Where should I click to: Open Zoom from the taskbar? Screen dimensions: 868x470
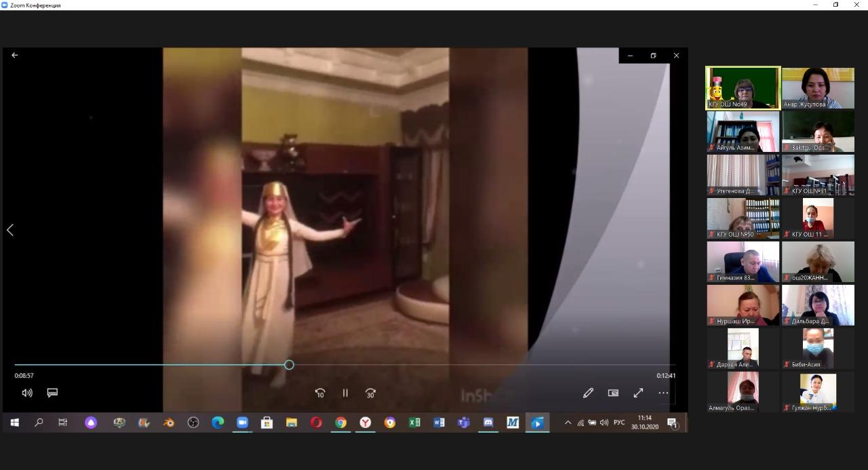click(x=242, y=423)
